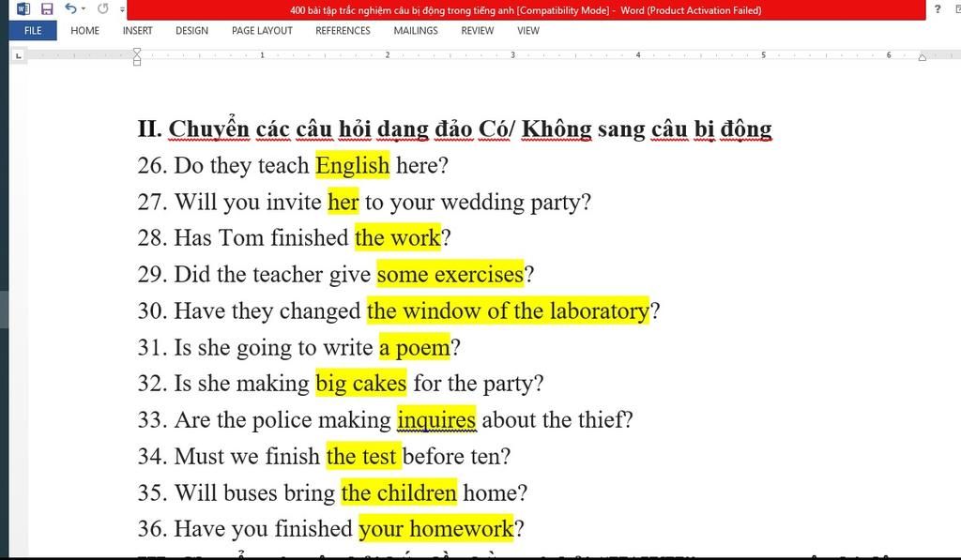Undo the last action

[x=70, y=8]
